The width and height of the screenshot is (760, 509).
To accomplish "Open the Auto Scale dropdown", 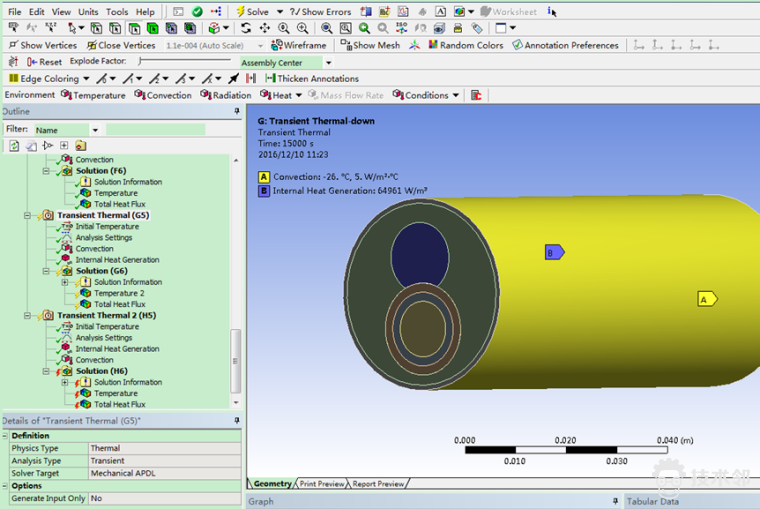I will click(x=260, y=46).
